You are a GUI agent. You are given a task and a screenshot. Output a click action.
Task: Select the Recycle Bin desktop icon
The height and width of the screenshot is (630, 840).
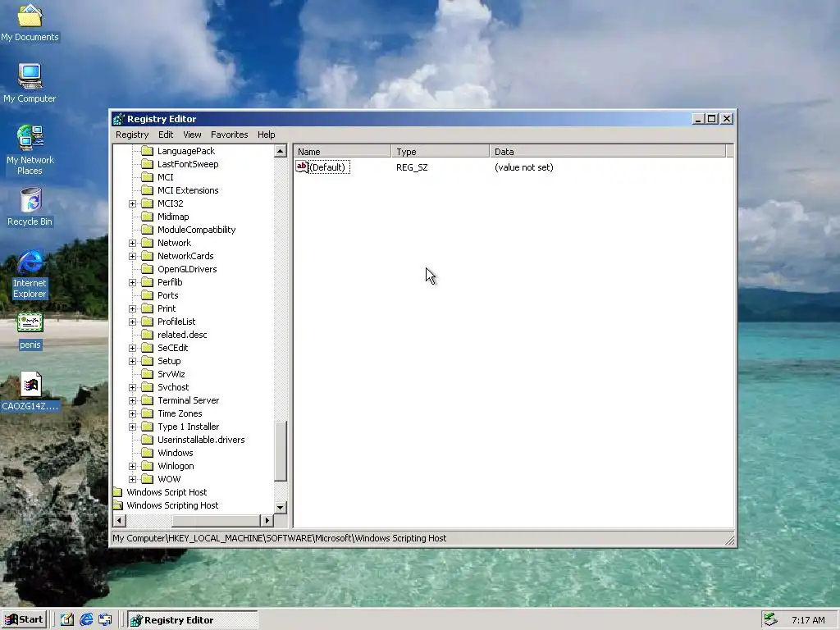point(30,207)
